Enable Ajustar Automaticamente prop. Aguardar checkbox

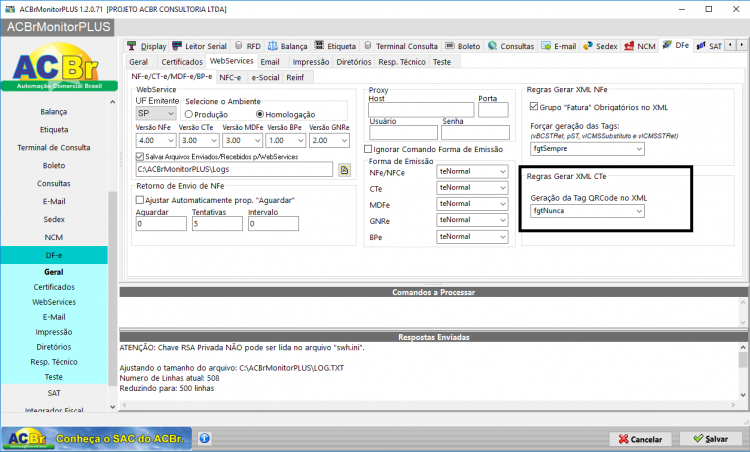140,200
